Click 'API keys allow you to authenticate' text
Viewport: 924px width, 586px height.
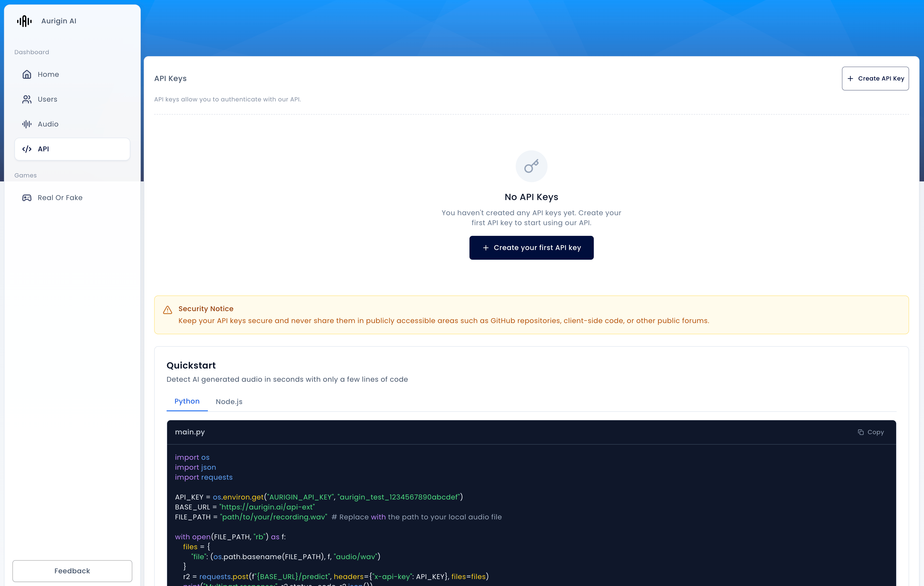coord(228,99)
